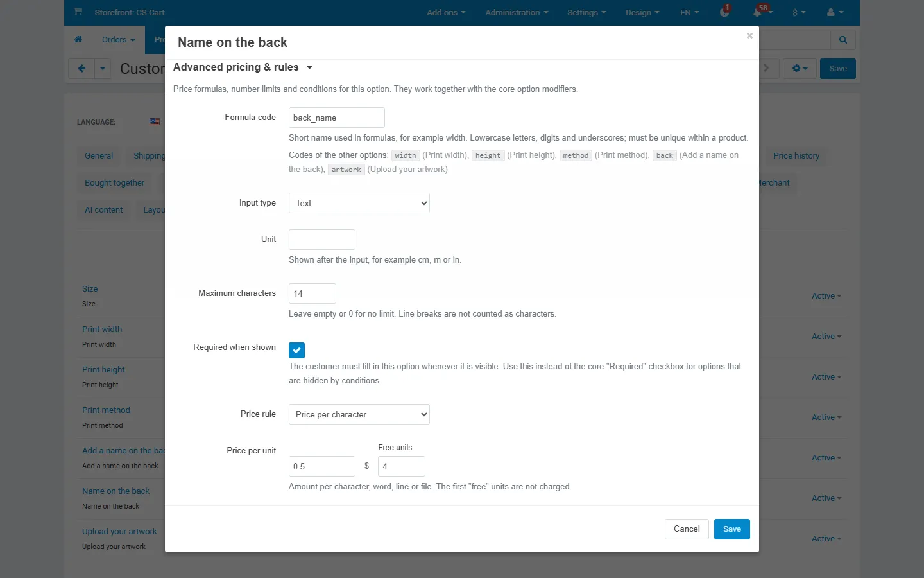
Task: Open the Price rule dropdown
Action: [359, 414]
